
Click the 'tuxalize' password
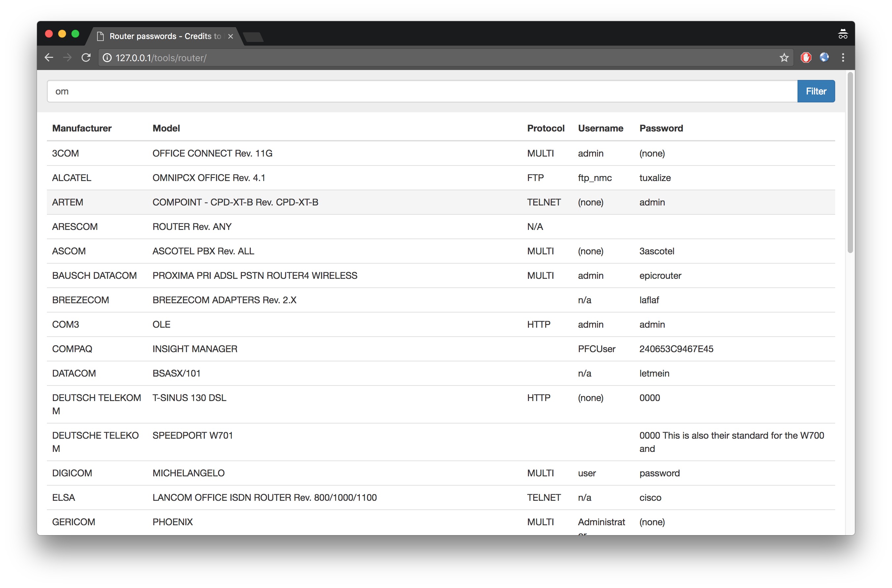click(655, 178)
